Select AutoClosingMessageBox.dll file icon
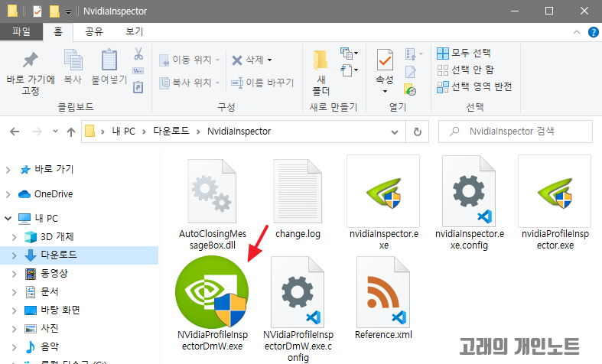This screenshot has width=602, height=364. [213, 191]
